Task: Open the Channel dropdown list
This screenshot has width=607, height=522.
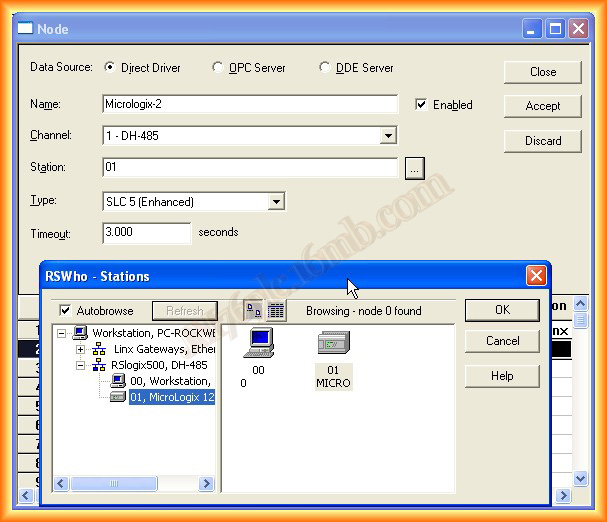Action: coord(389,136)
